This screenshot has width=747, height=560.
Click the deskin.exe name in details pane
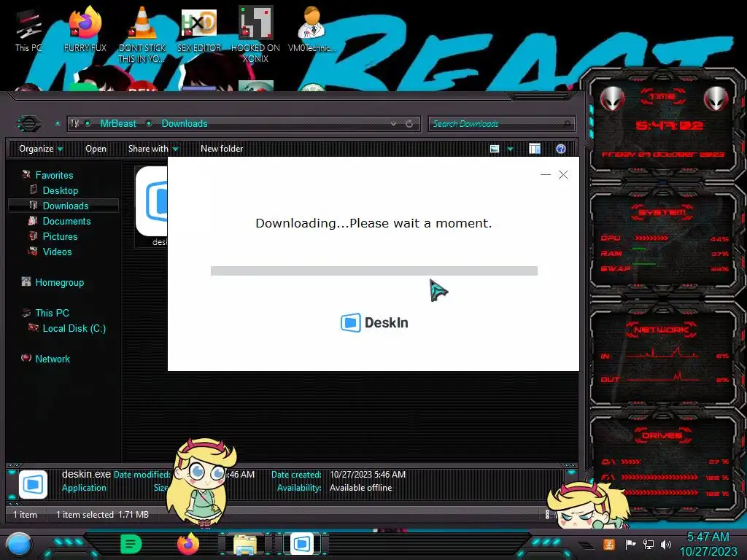[86, 474]
